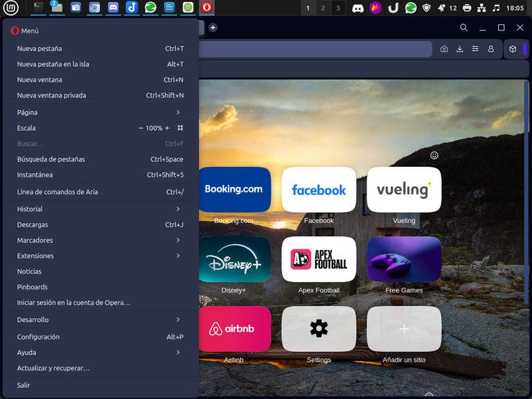The width and height of the screenshot is (532, 399).
Task: Open the extensions cube icon
Action: point(513,49)
